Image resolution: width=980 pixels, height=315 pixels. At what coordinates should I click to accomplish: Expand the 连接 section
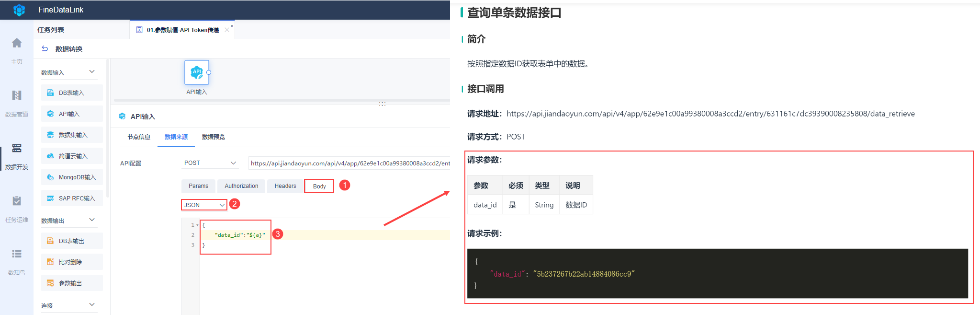click(92, 304)
